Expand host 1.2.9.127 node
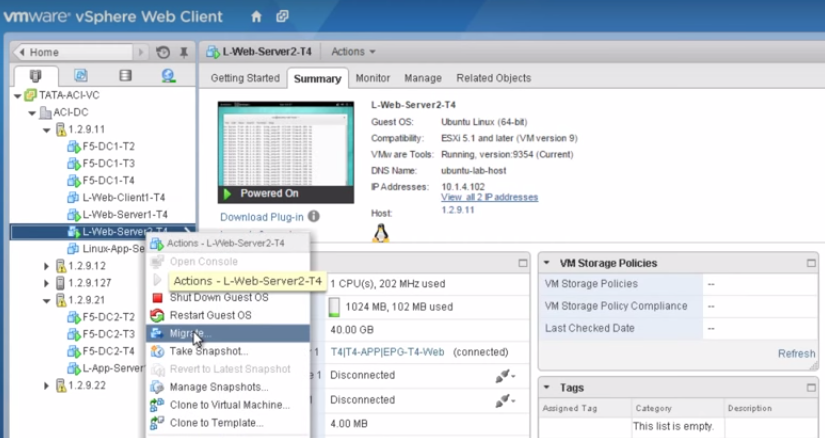This screenshot has width=825, height=438. [x=47, y=283]
